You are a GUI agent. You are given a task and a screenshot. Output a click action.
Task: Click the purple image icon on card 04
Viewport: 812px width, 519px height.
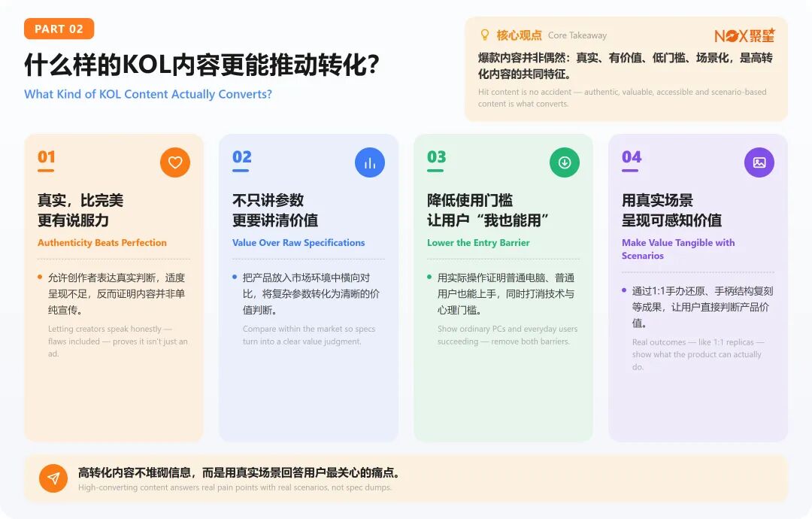click(x=759, y=162)
